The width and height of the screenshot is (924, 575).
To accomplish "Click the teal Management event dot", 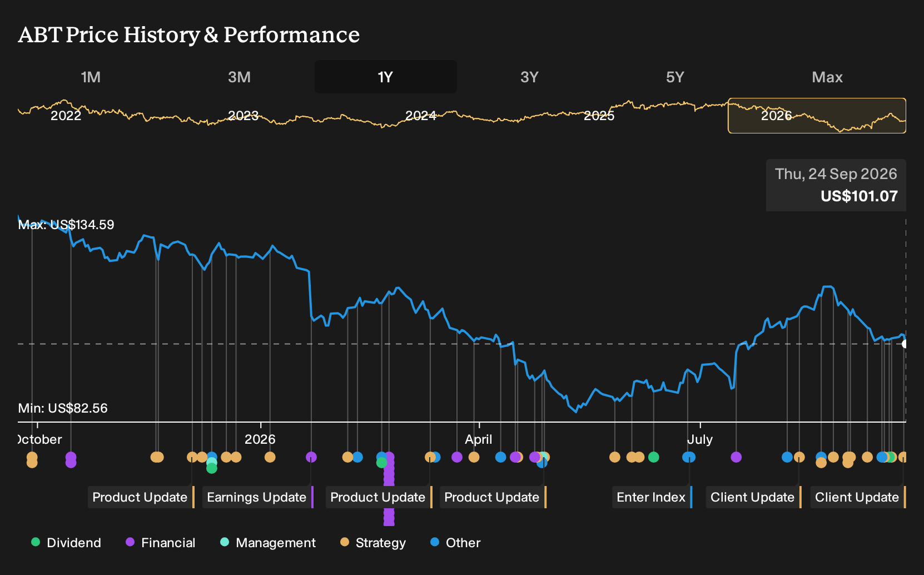I will pos(211,463).
